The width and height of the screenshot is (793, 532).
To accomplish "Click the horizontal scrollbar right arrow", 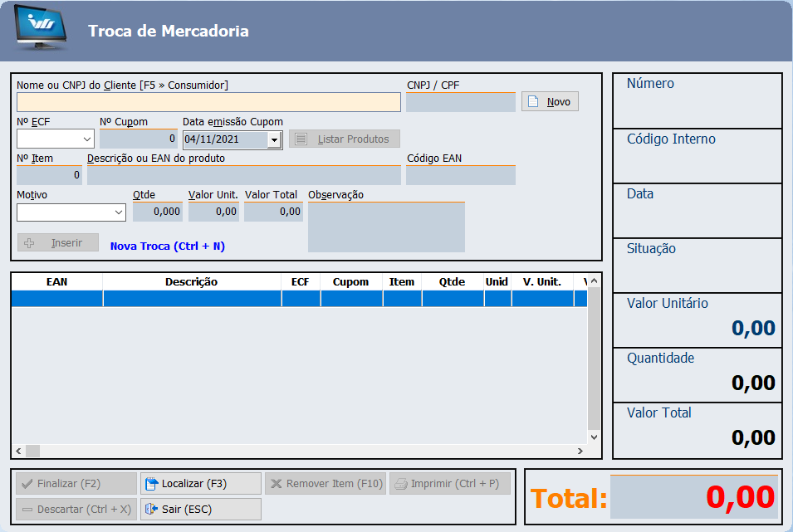I will [580, 451].
